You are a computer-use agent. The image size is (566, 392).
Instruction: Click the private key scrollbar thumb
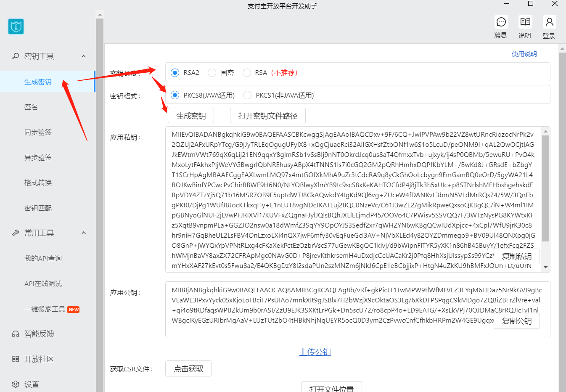coord(546,188)
